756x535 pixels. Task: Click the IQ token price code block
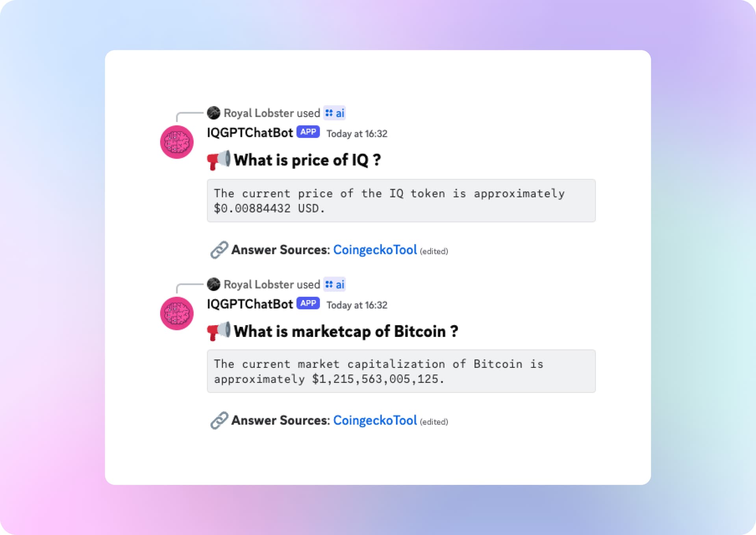(x=401, y=201)
